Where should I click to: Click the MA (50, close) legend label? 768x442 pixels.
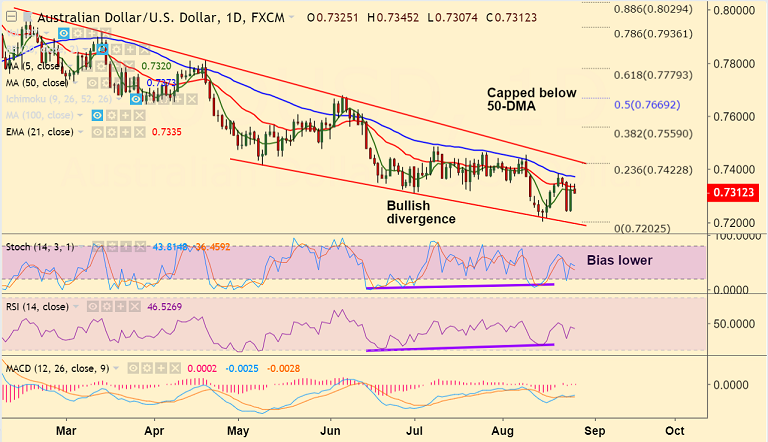(37, 83)
